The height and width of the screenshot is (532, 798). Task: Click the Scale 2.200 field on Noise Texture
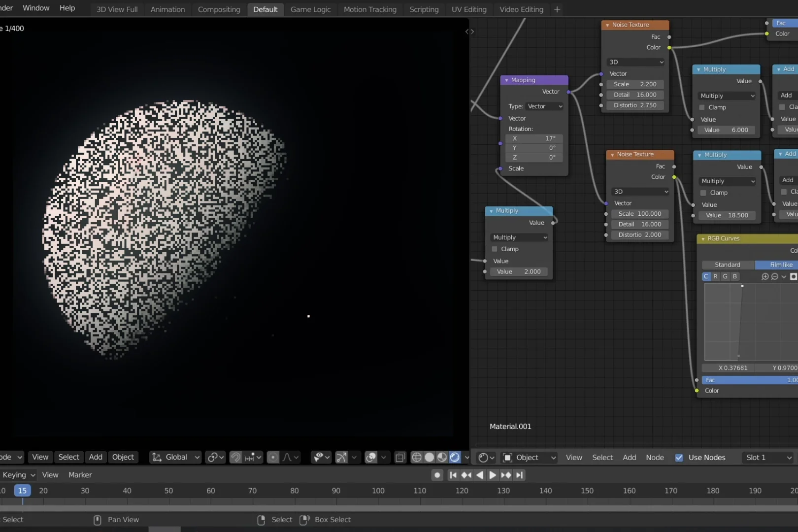(x=635, y=84)
